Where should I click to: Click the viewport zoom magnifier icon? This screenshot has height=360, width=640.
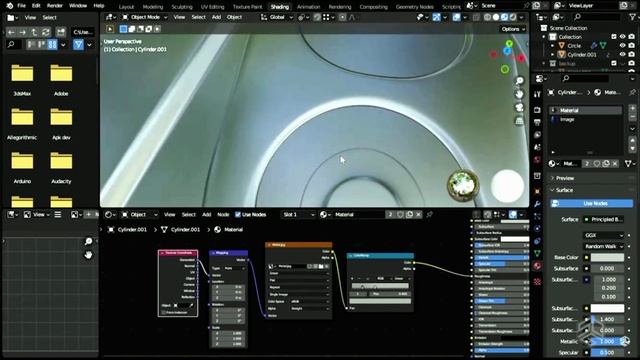519,81
